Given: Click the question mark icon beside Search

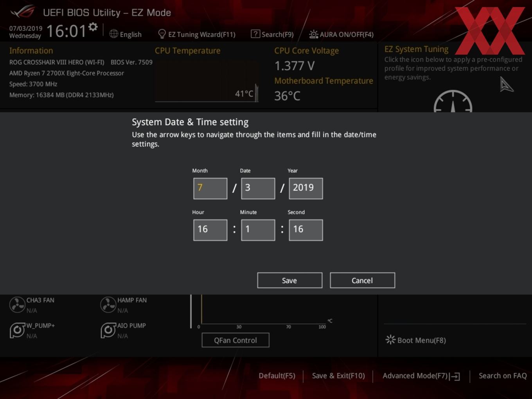Looking at the screenshot, I should 255,34.
